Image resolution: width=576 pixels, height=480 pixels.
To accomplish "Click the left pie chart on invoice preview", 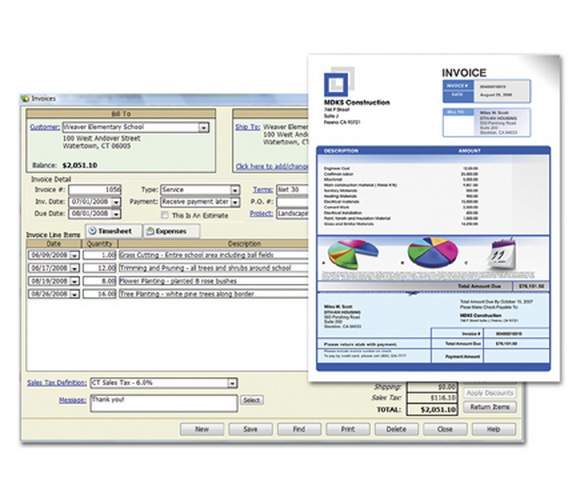I will pos(352,254).
